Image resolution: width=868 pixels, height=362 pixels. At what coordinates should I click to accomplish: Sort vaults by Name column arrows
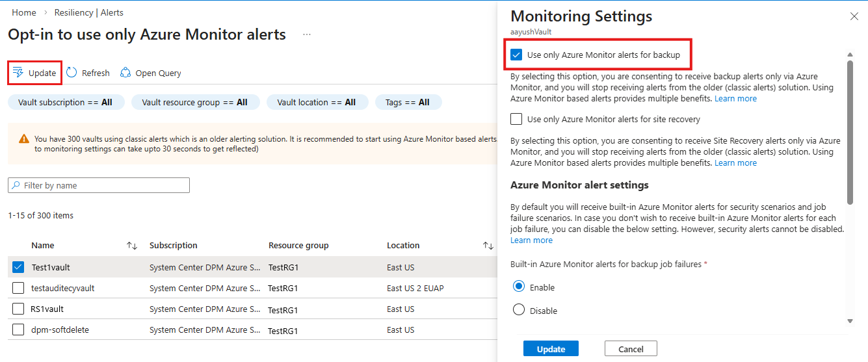coord(132,246)
